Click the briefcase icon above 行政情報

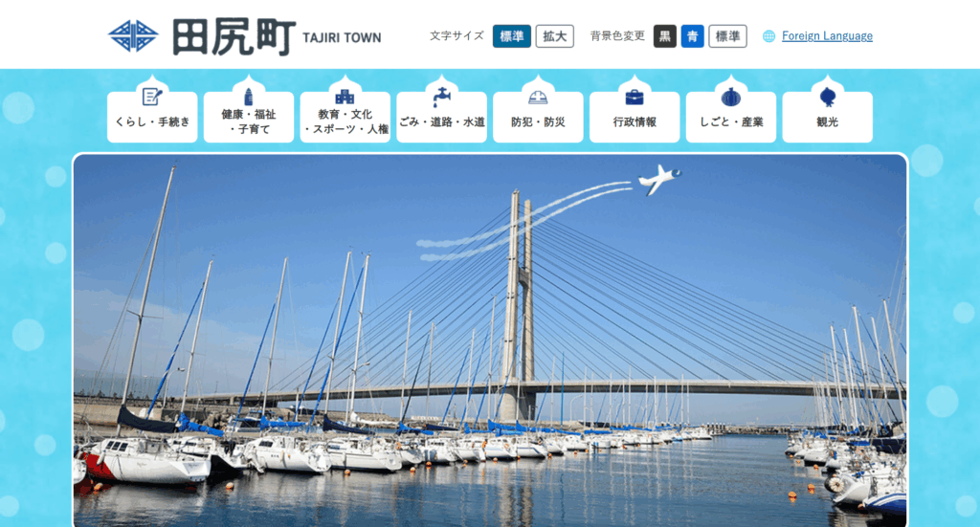point(635,98)
